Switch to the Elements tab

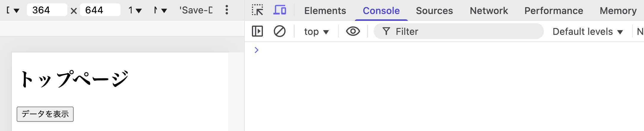[x=325, y=11]
